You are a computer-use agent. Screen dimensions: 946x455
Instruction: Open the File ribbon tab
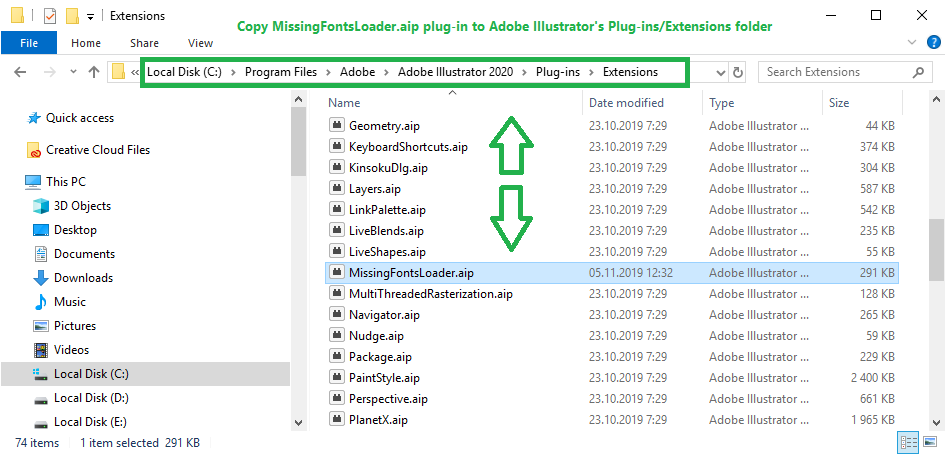(x=29, y=43)
